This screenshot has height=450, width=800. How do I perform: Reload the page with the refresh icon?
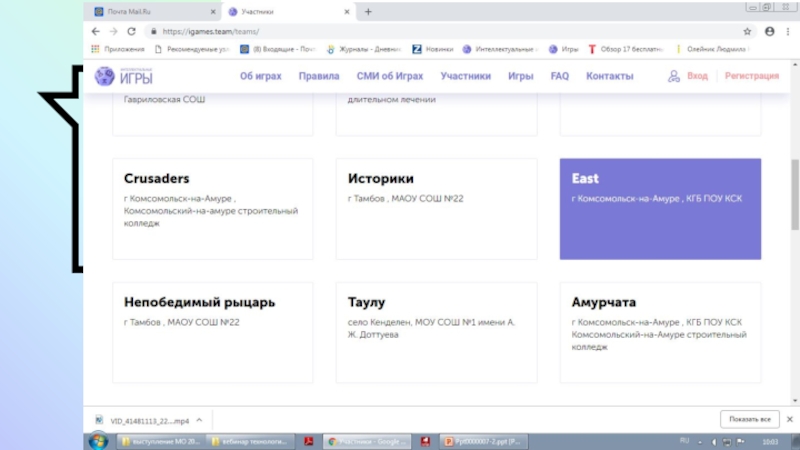pyautogui.click(x=131, y=31)
